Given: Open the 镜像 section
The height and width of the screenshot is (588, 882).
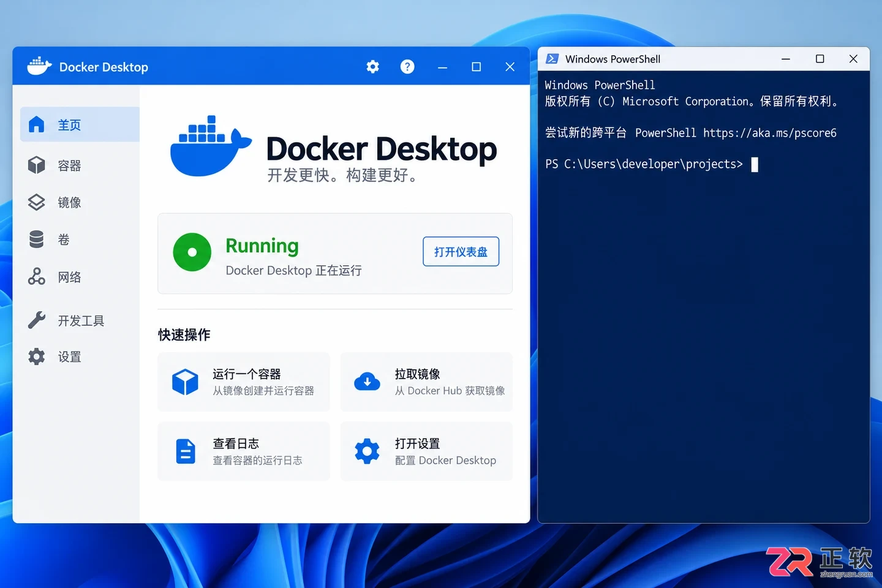Looking at the screenshot, I should point(69,202).
